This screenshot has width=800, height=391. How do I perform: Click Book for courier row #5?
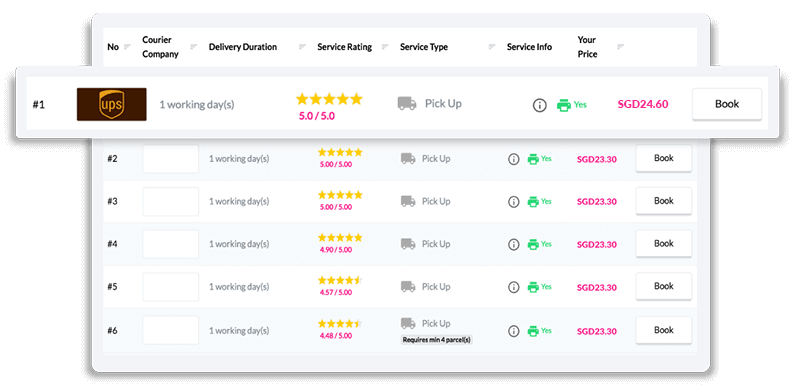coord(664,286)
